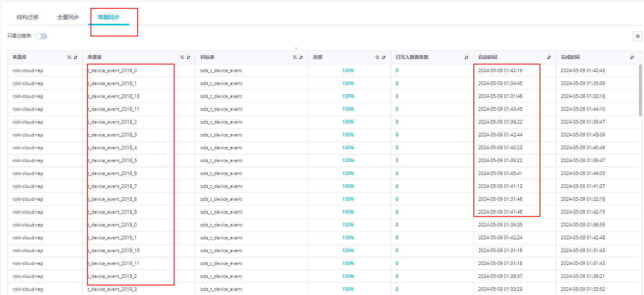This screenshot has width=644, height=295.
Task: Click ods_t_device_event in t_device_event_2019_0 row
Action: (x=221, y=225)
